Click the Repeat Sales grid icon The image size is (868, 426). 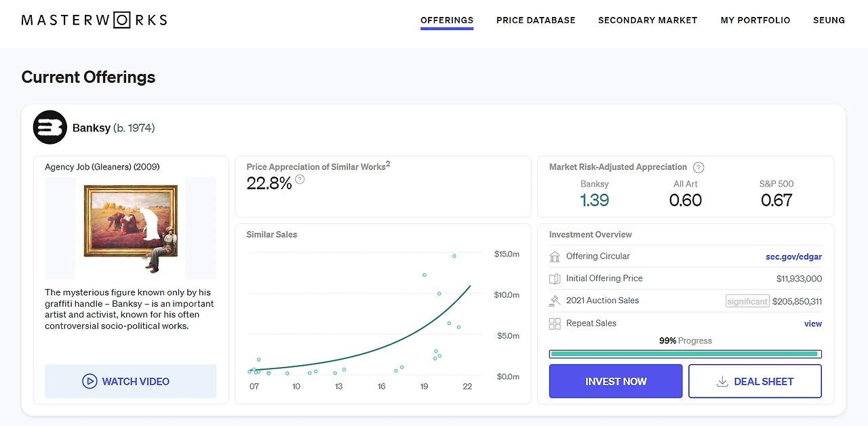pos(555,324)
